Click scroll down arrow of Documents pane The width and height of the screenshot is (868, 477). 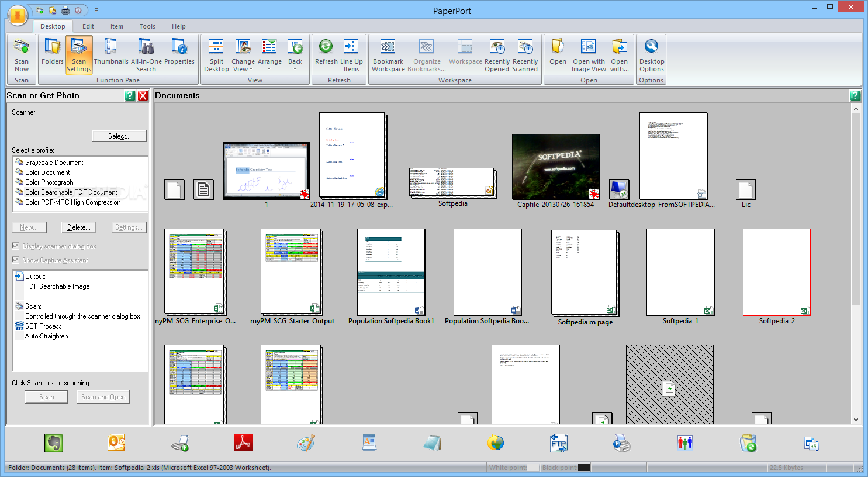click(856, 419)
